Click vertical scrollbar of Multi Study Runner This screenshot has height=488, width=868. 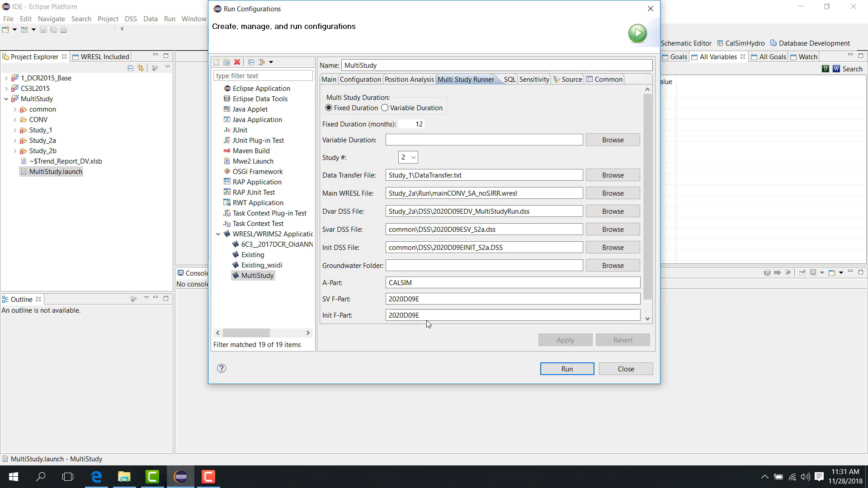tap(647, 197)
